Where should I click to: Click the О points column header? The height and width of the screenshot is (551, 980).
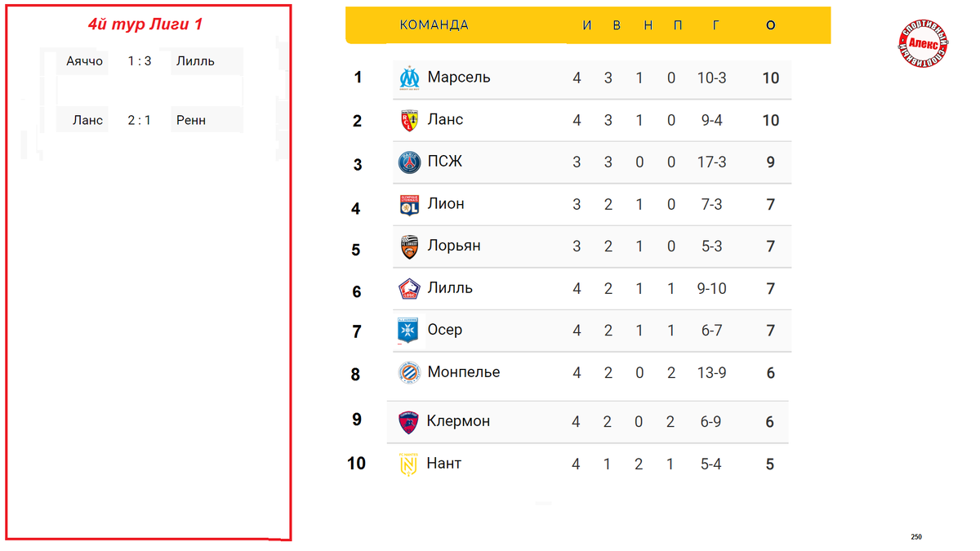coord(771,25)
